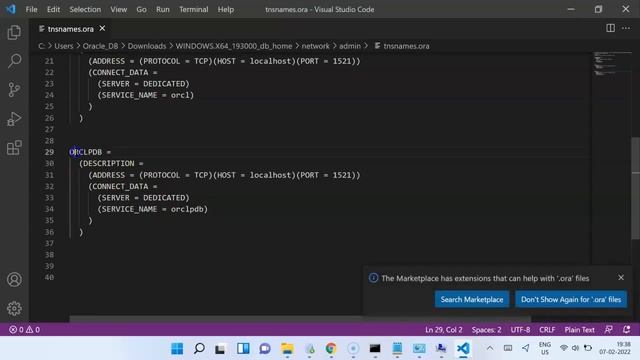Change language mode Plain Text
The image size is (640, 360).
coord(579,329)
